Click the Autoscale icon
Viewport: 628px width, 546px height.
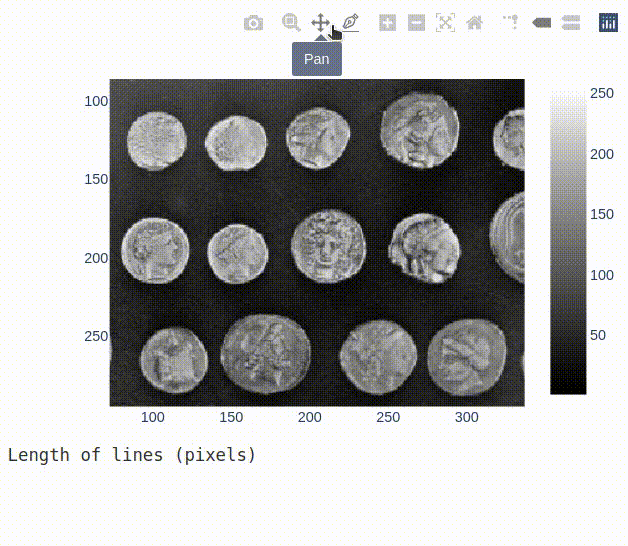point(445,22)
